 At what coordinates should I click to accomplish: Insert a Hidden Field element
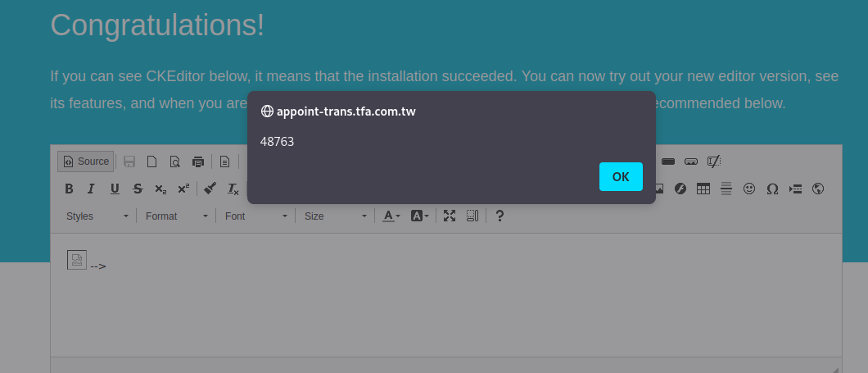pyautogui.click(x=714, y=161)
